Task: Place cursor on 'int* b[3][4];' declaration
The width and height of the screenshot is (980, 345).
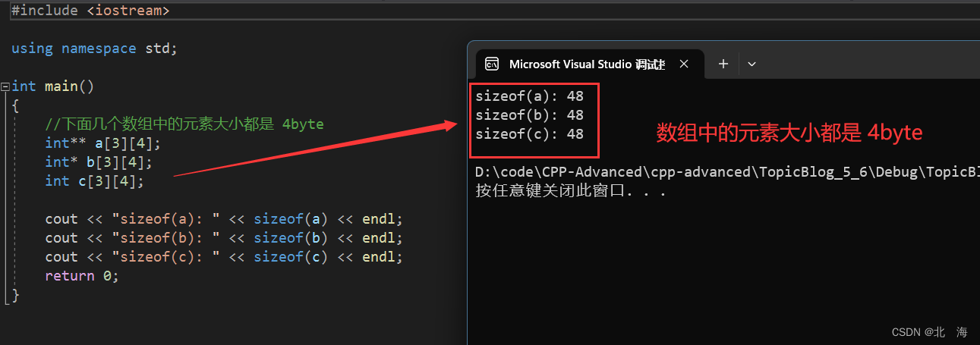Action: (99, 162)
